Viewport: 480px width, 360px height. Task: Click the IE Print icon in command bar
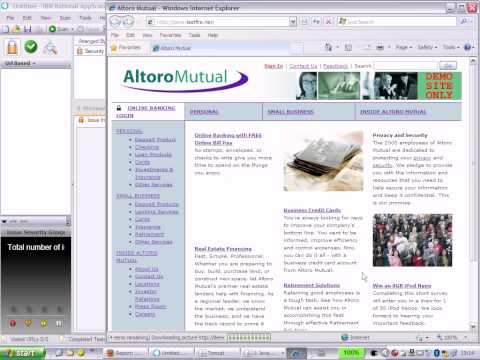tap(380, 47)
